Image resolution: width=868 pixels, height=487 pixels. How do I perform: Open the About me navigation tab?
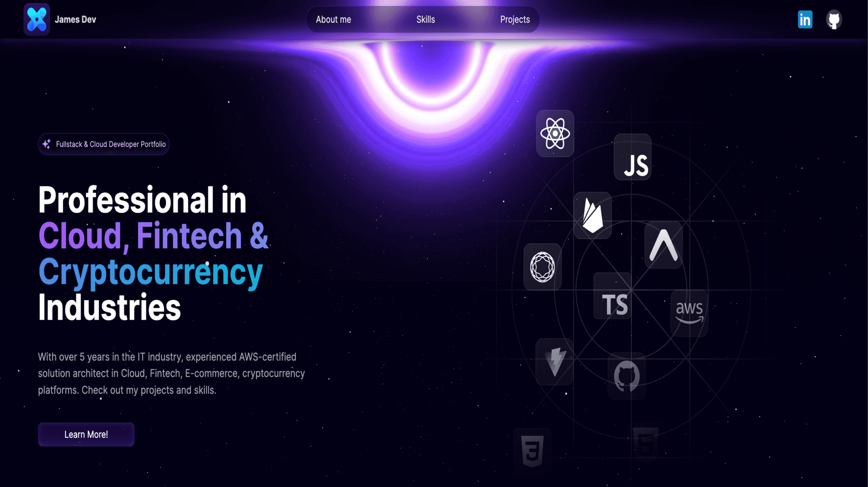pyautogui.click(x=333, y=19)
